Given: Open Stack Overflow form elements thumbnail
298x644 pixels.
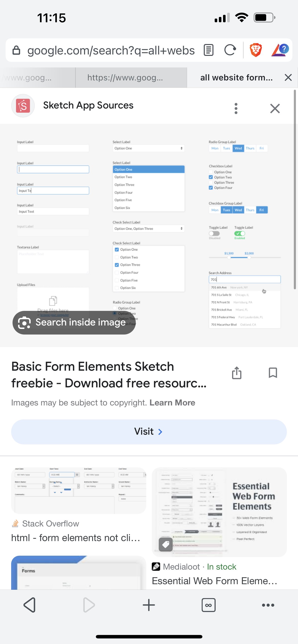Looking at the screenshot, I should 79,491.
